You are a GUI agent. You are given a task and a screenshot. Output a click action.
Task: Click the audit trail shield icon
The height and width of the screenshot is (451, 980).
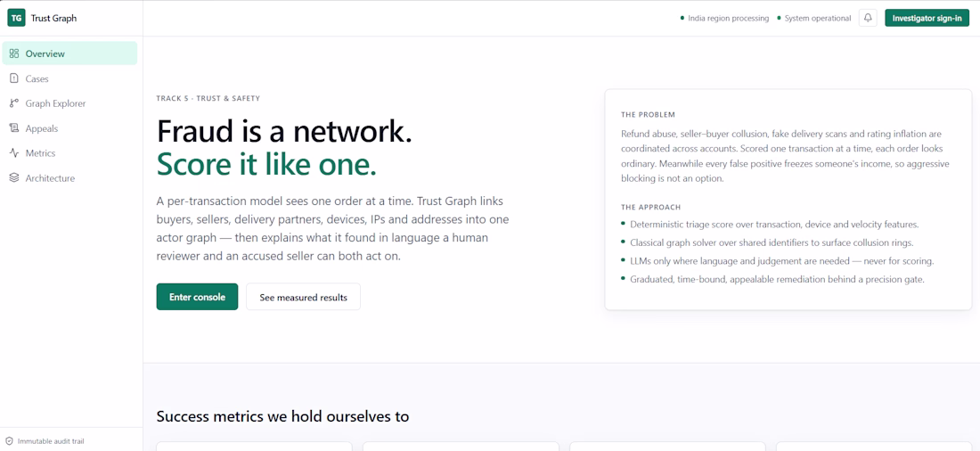10,441
